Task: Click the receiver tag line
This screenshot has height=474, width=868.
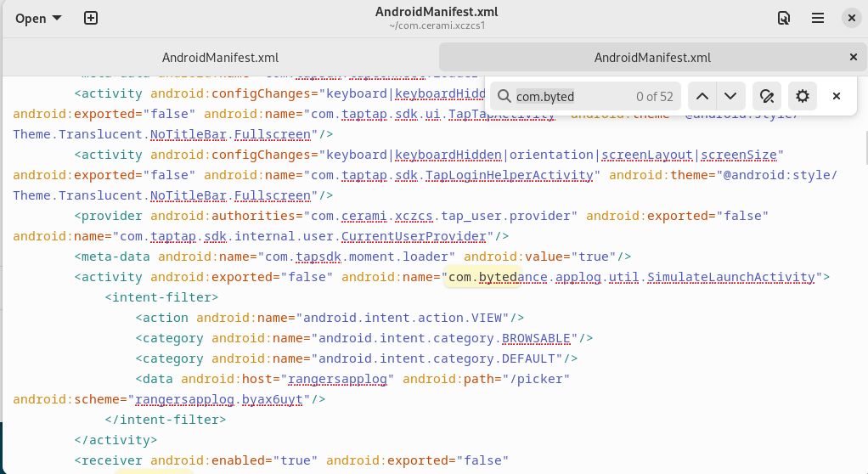Action: (291, 460)
